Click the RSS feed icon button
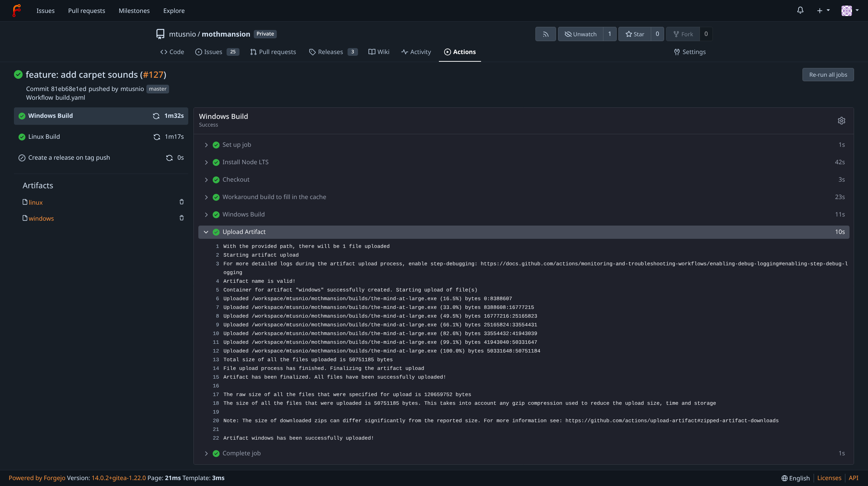Image resolution: width=868 pixels, height=486 pixels. [546, 34]
